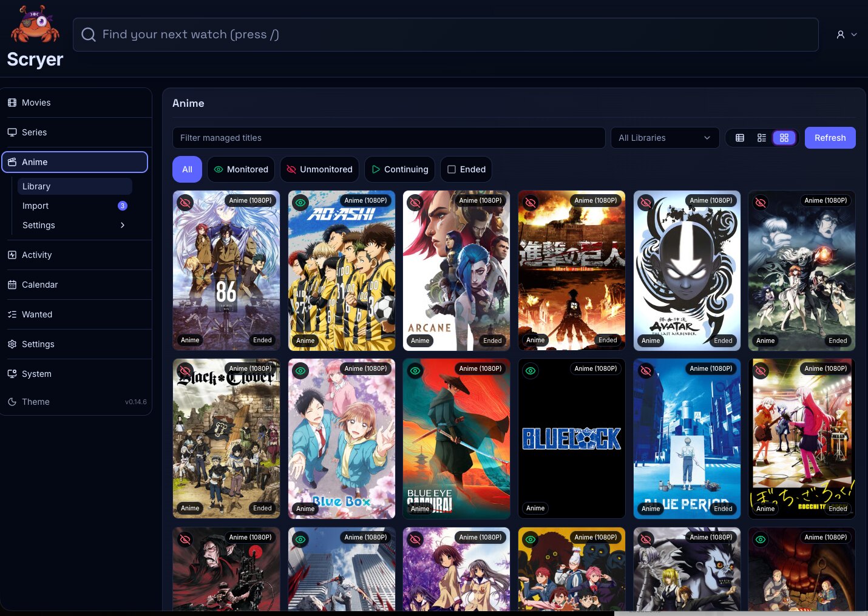Go to Movies section
The height and width of the screenshot is (616, 868).
coord(76,103)
